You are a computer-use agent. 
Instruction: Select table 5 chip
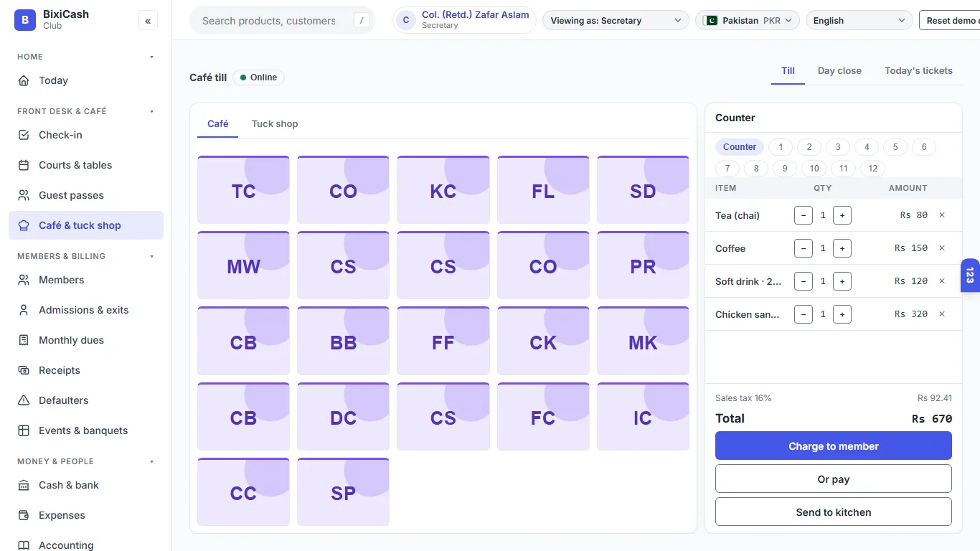click(895, 147)
